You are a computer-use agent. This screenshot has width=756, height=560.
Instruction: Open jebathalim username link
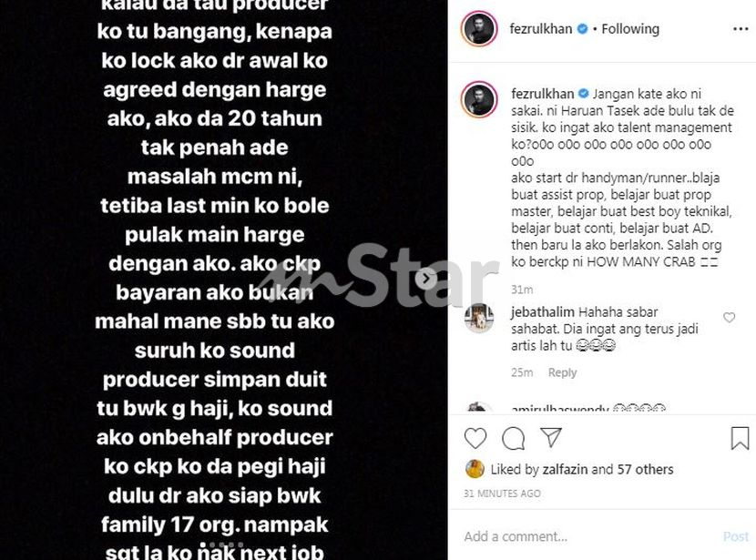pos(543,312)
